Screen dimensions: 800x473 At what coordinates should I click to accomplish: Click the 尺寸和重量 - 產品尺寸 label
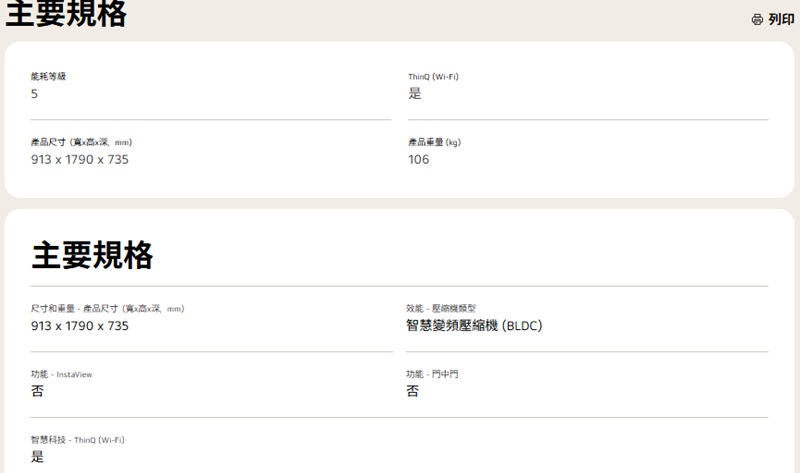click(108, 309)
